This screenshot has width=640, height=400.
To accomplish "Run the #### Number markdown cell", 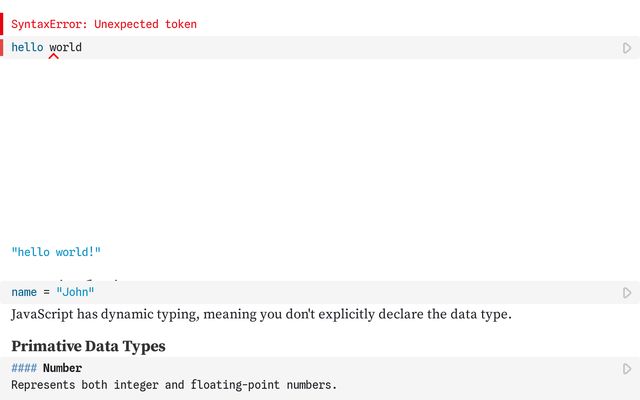I will tap(627, 369).
